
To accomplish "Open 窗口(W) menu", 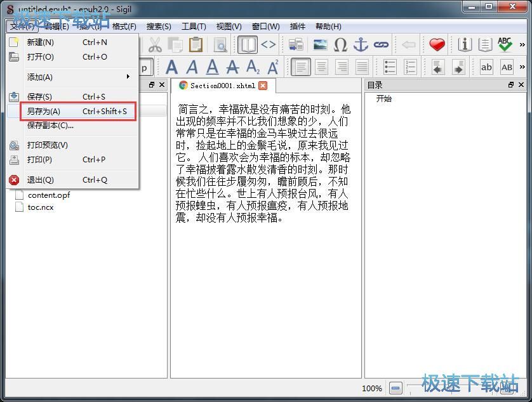I will [x=265, y=27].
